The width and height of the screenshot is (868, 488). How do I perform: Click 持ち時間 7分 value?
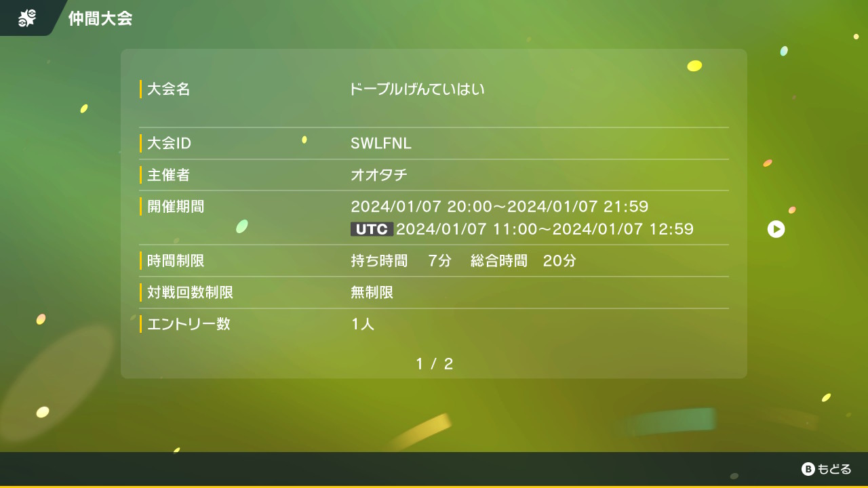[x=401, y=260]
